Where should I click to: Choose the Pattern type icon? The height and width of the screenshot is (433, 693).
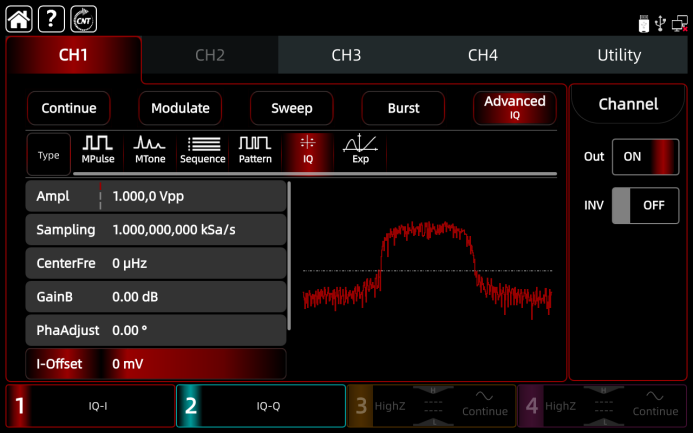[x=255, y=150]
